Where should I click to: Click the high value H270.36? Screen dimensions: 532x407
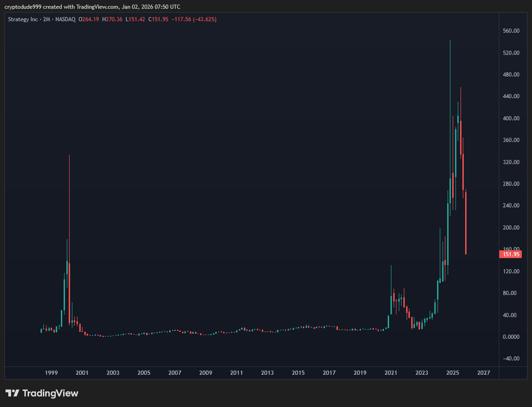112,19
